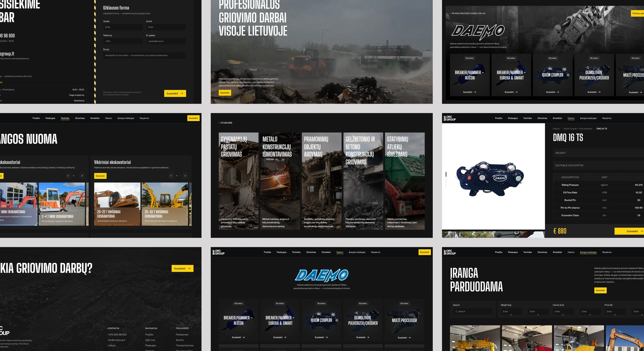Click Susisiekti on blue Daemo Breaker/Hammer – Eureka & Smart
Image resolution: width=644 pixels, height=351 pixels.
pos(280,338)
